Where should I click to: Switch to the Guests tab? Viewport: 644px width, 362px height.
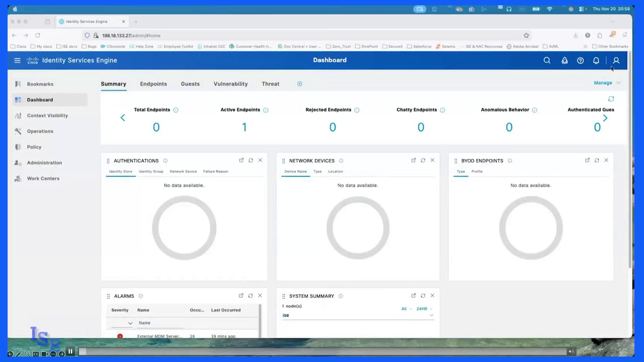pyautogui.click(x=190, y=84)
